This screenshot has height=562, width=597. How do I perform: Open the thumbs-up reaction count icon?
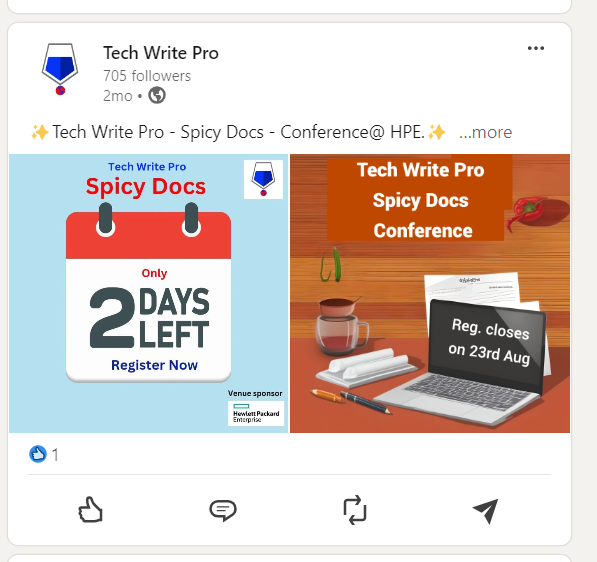click(38, 454)
